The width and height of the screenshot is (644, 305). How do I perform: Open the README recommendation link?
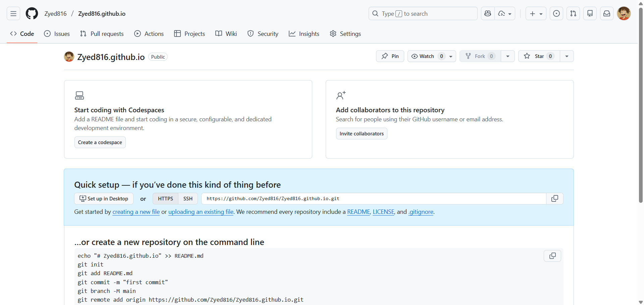pos(359,212)
